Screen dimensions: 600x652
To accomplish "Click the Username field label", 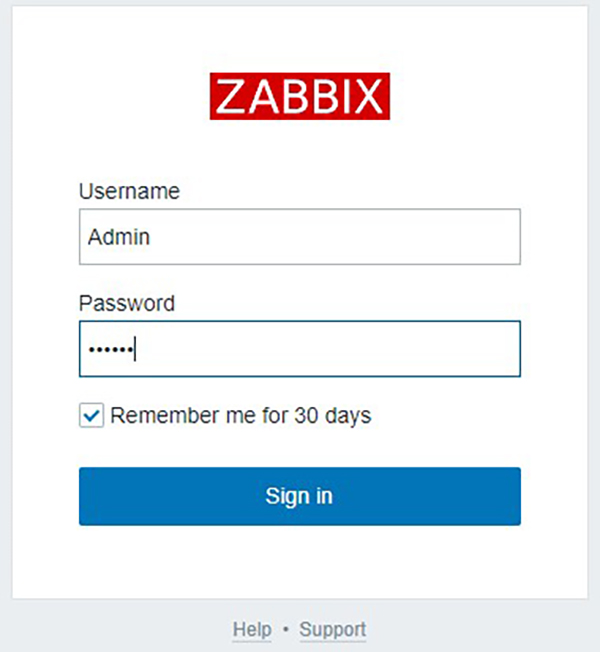I will coord(129,191).
